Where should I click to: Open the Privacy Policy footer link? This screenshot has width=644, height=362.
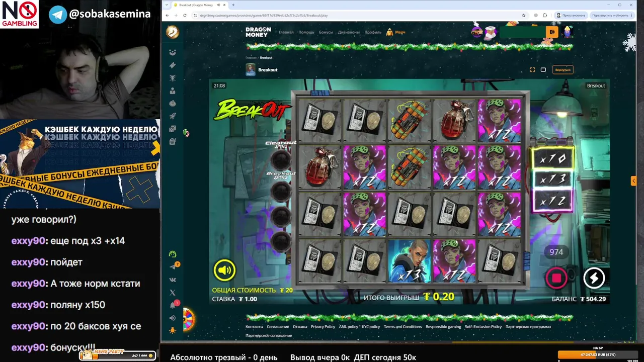pos(323,327)
